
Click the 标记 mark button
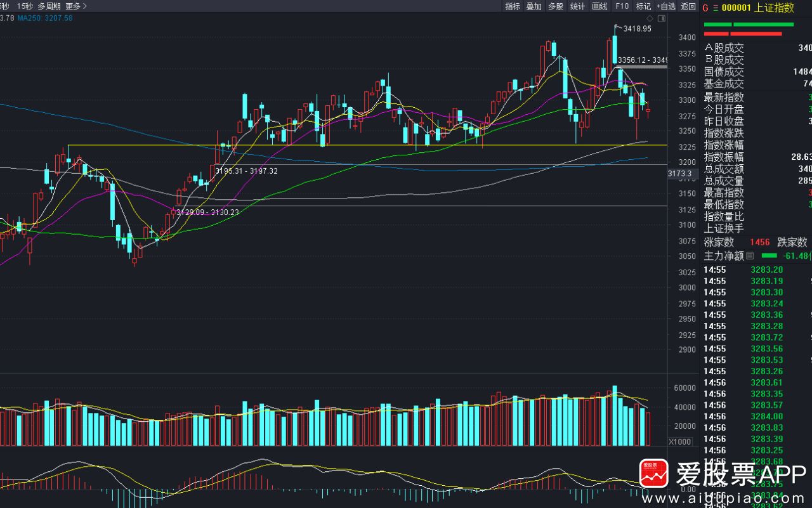(643, 6)
